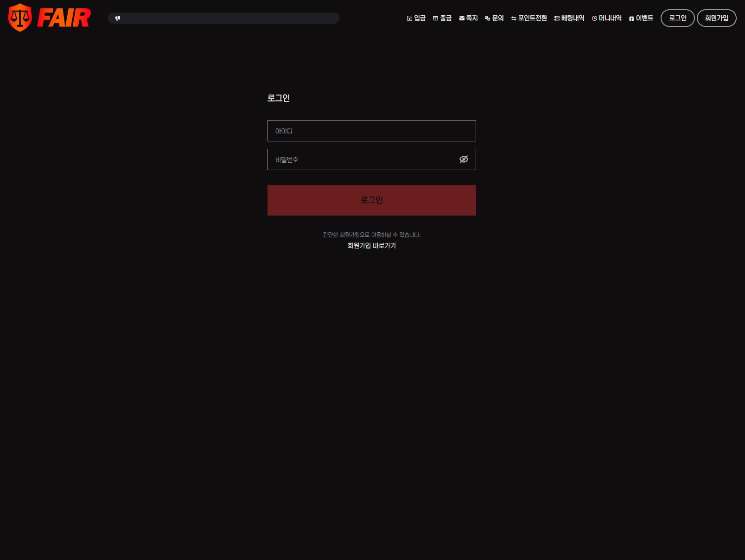Click the inquiry (문의) chat icon

coord(487,19)
